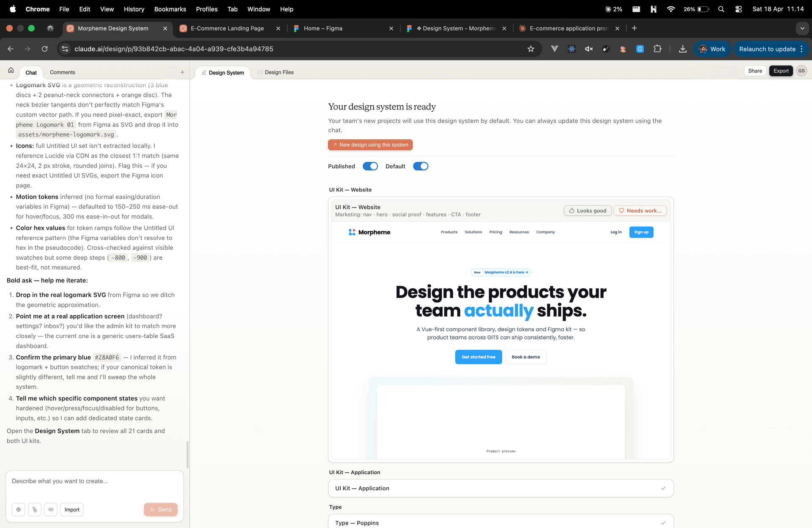
Task: Open the settings gear in the message composer
Action: [19, 509]
